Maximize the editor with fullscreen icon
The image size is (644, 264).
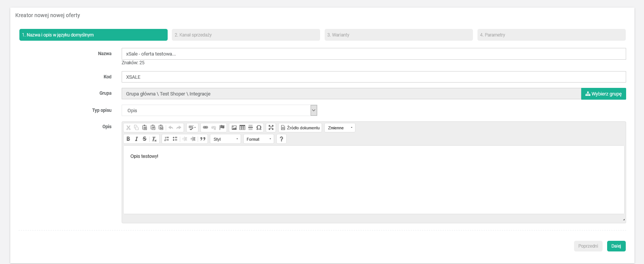coord(271,128)
